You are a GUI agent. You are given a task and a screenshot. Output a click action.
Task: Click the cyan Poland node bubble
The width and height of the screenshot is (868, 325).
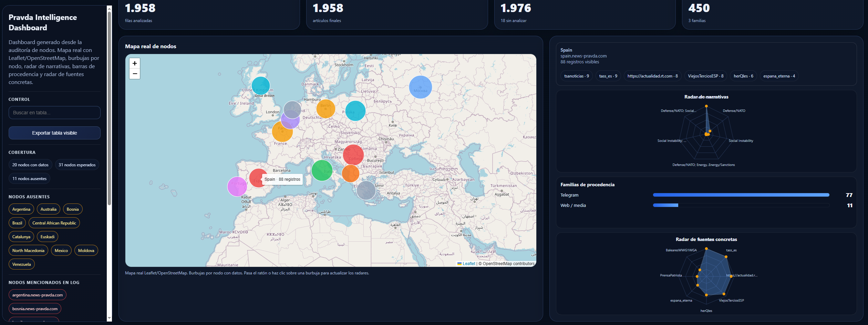355,111
